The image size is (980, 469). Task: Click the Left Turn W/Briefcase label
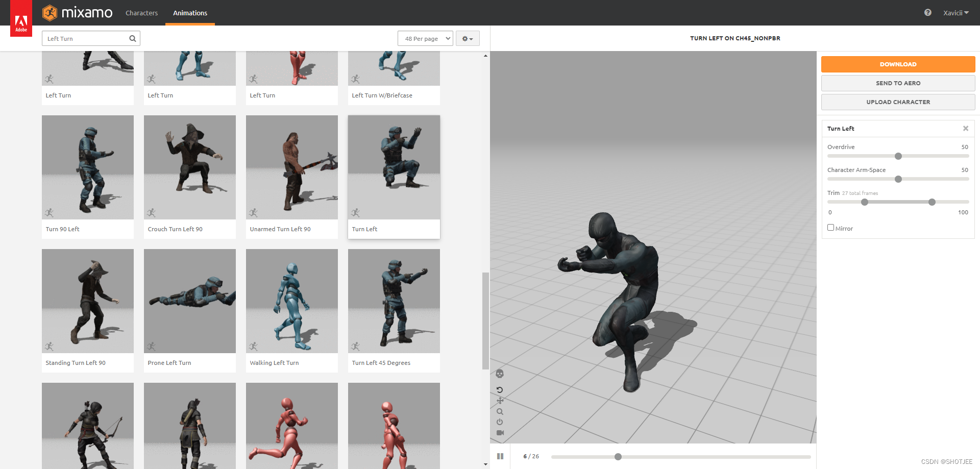click(x=382, y=95)
